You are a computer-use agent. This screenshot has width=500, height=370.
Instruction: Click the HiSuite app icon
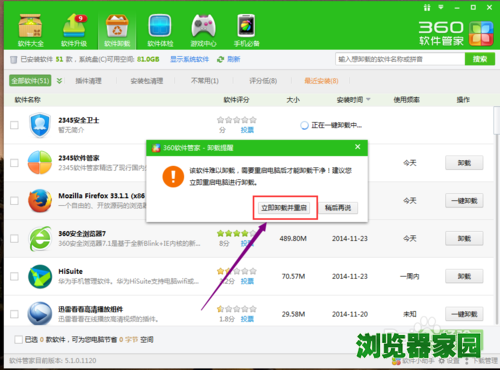[x=40, y=276]
